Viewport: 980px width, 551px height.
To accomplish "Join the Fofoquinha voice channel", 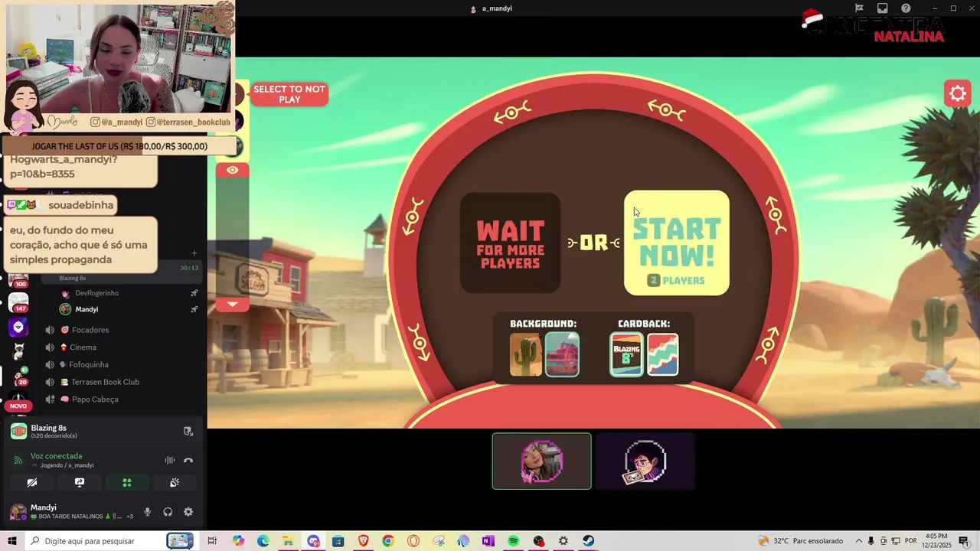I will pos(89,365).
